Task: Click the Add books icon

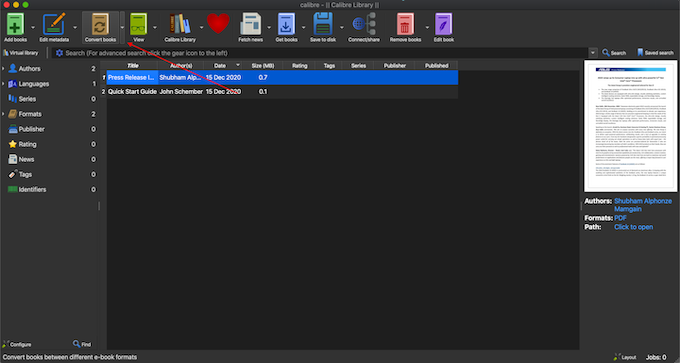Action: tap(15, 24)
